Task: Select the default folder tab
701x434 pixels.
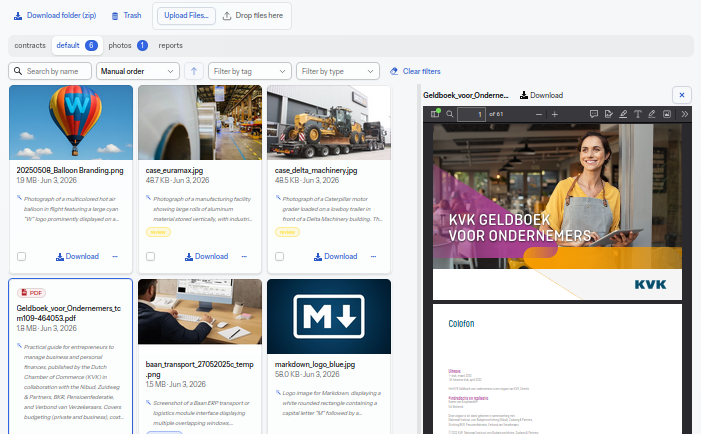Action: point(77,46)
